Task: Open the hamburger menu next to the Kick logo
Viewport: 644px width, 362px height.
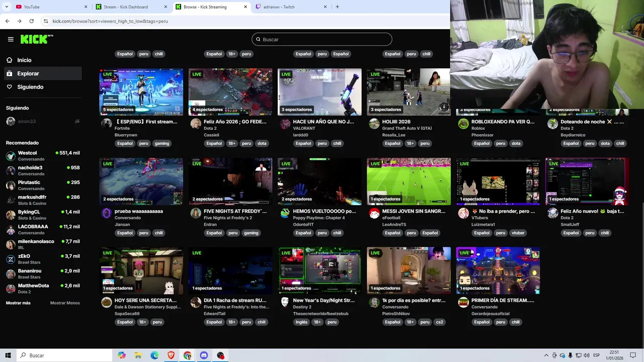Action: [x=11, y=39]
